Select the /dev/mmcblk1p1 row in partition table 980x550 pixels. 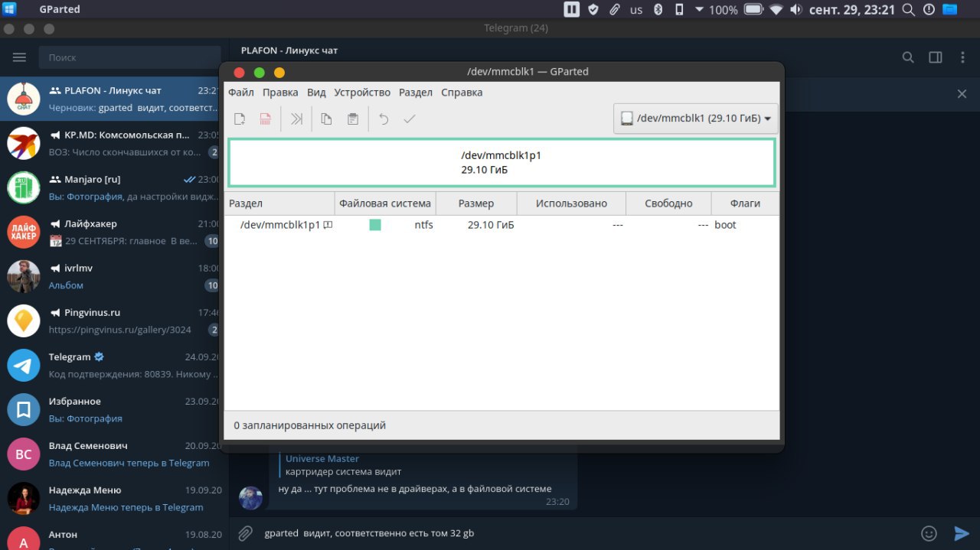tap(501, 225)
